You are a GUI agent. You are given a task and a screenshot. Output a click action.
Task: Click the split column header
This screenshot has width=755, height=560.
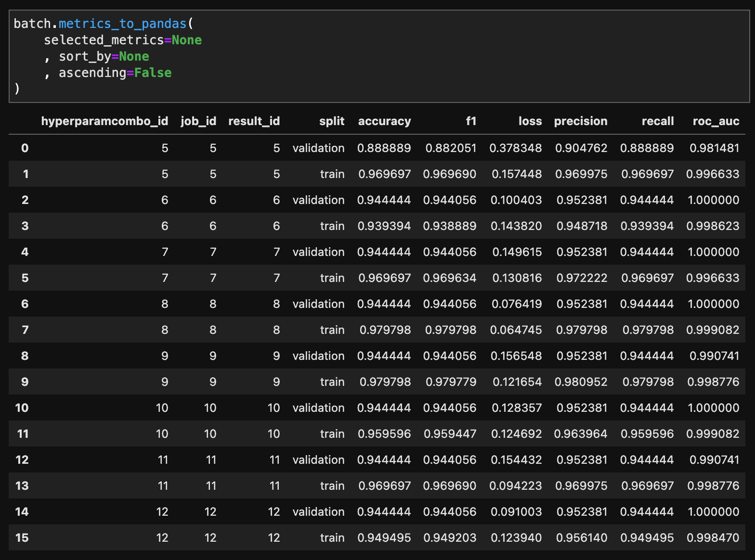point(331,121)
